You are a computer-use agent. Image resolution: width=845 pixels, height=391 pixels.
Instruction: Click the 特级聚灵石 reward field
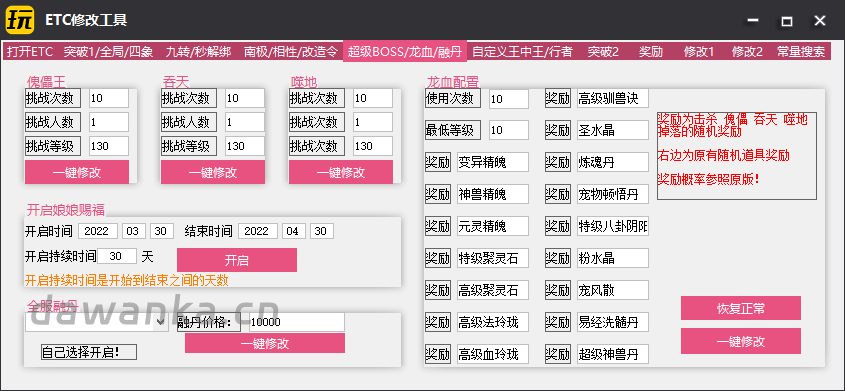493,258
